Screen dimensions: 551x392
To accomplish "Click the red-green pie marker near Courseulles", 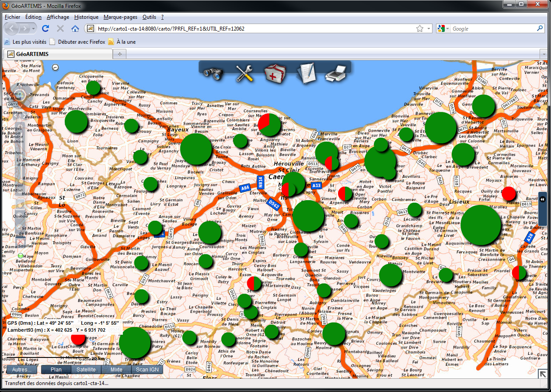I will 269,125.
